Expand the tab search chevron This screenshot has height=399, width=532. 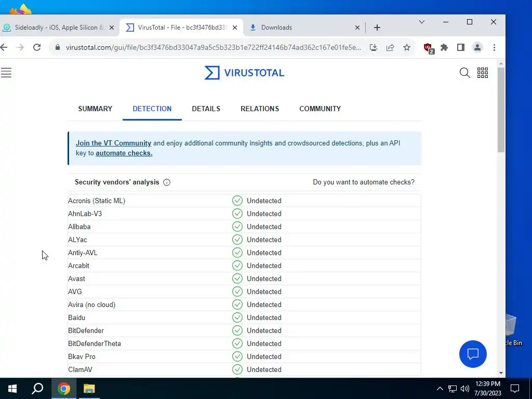click(x=422, y=22)
